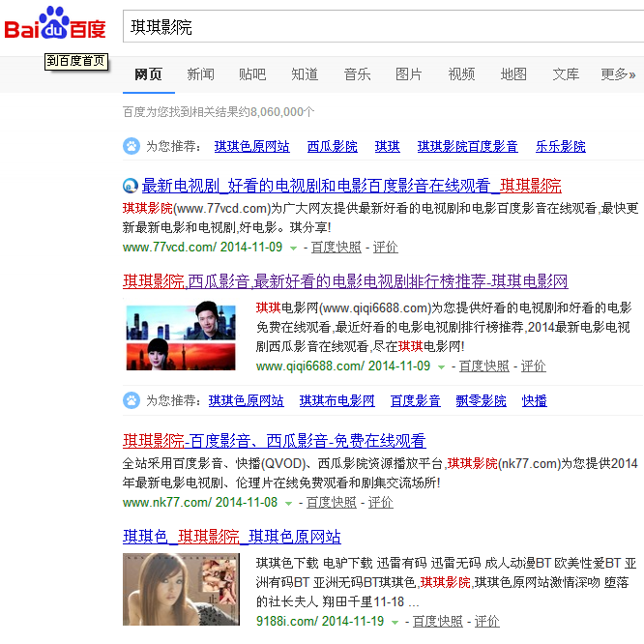Click first-row suggestion 琪琪色原网站

pyautogui.click(x=252, y=146)
